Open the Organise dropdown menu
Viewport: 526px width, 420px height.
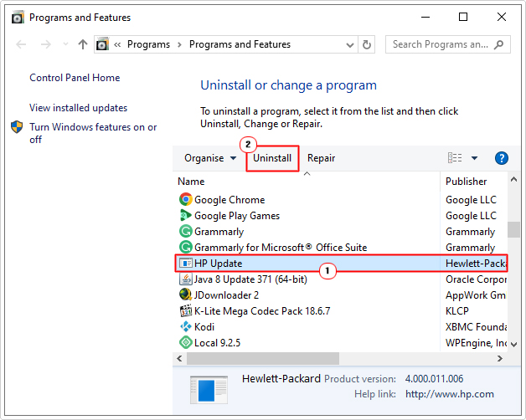point(210,158)
